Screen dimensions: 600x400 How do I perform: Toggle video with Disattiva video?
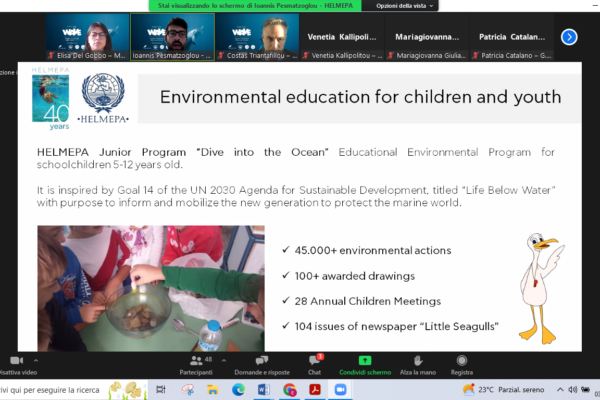coord(16,364)
